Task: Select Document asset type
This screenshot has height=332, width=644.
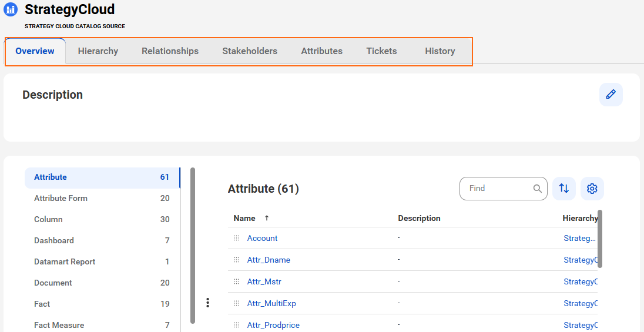Action: (x=102, y=283)
